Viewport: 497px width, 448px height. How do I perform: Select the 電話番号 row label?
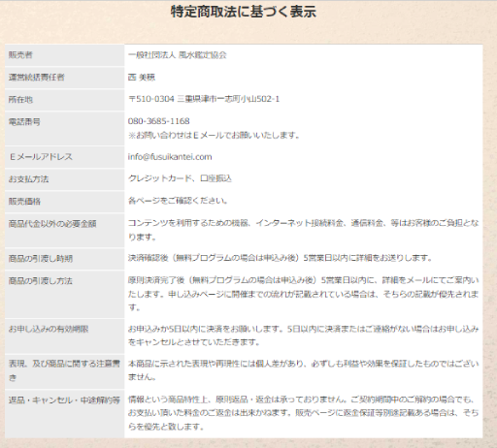pos(24,122)
